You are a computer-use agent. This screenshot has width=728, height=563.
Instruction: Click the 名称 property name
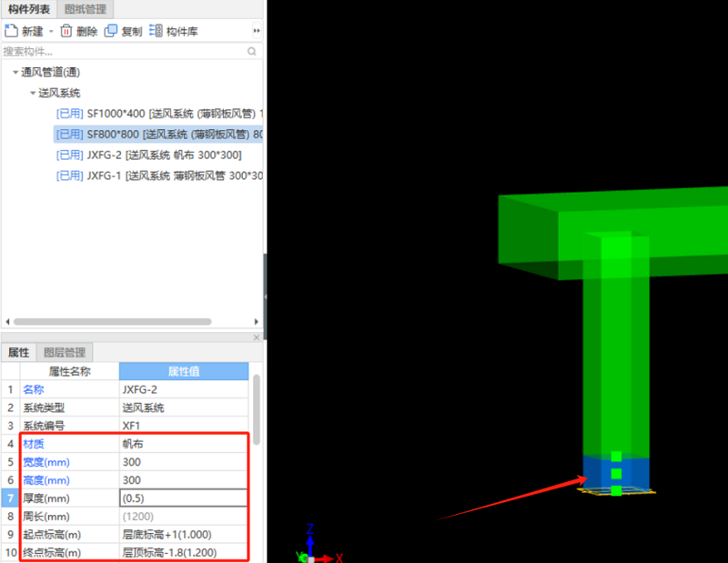[x=34, y=389]
